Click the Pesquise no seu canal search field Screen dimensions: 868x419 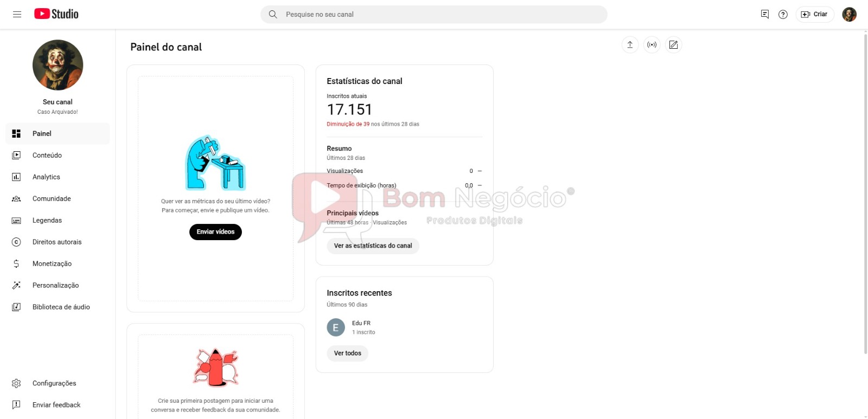coord(433,15)
